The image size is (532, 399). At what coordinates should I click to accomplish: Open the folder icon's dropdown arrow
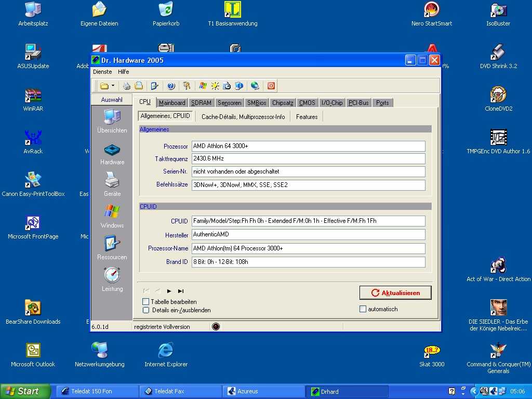[113, 86]
